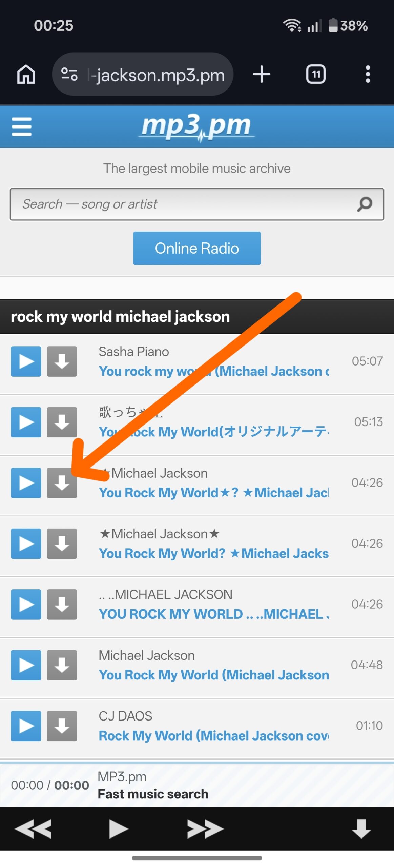This screenshot has width=394, height=868.
Task: Play the CJ DAOS track
Action: 26,726
